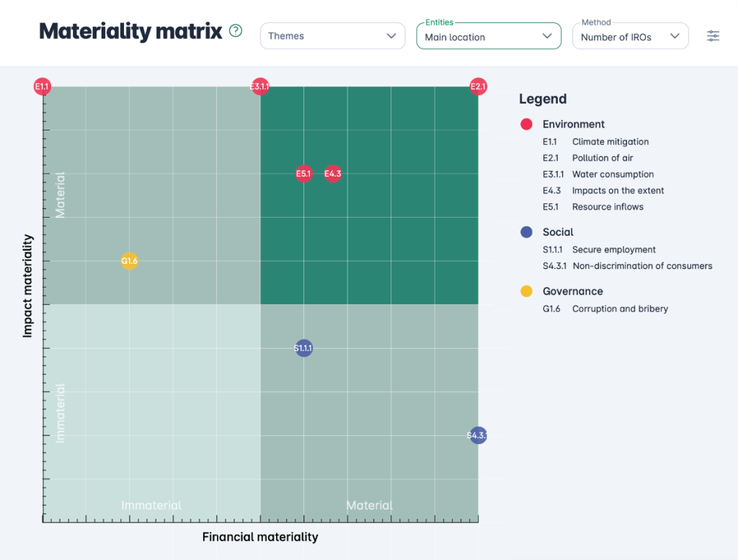Click Corruption and bribery legend entry

click(x=620, y=309)
